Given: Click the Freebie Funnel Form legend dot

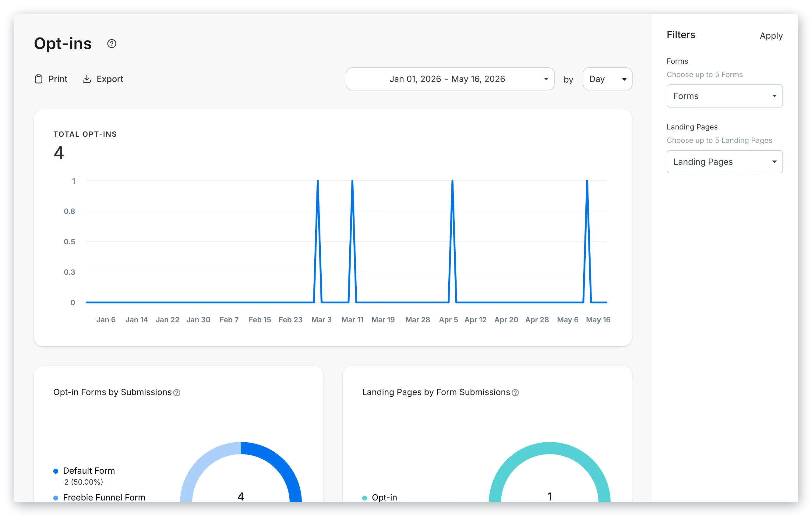Looking at the screenshot, I should click(x=56, y=498).
